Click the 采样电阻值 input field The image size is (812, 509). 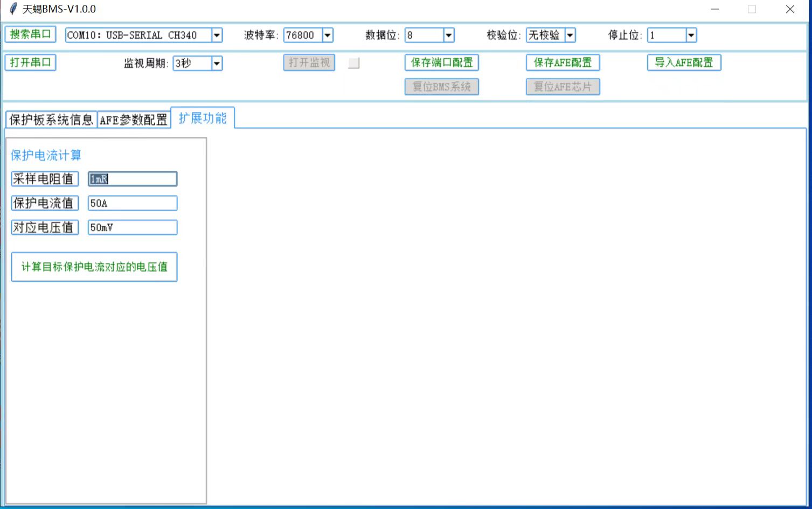[133, 179]
